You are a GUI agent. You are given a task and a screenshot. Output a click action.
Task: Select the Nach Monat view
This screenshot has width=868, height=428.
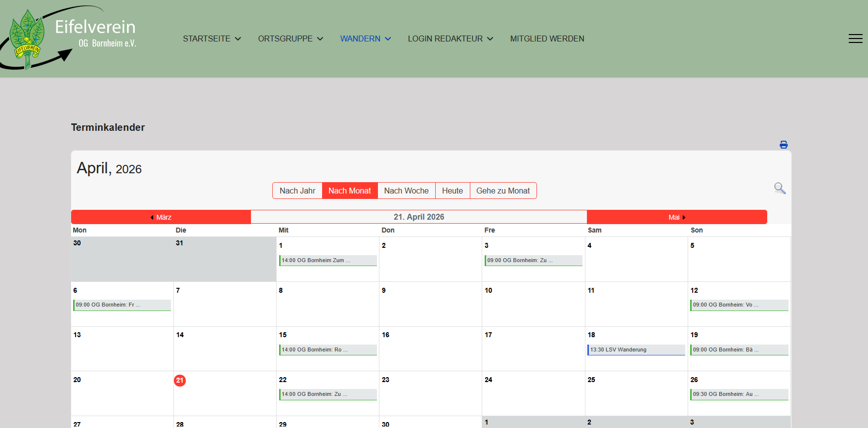coord(350,191)
